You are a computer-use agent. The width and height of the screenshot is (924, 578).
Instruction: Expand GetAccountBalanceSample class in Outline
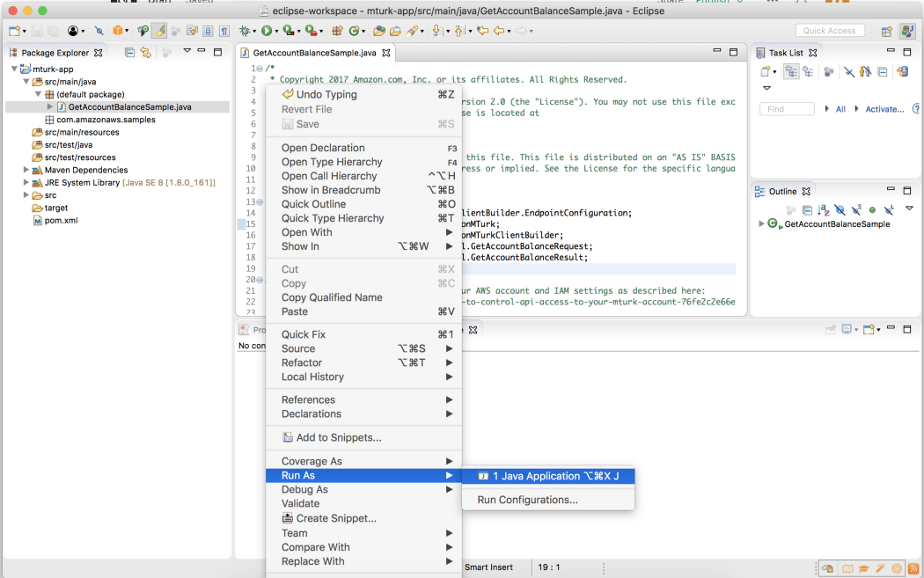761,223
